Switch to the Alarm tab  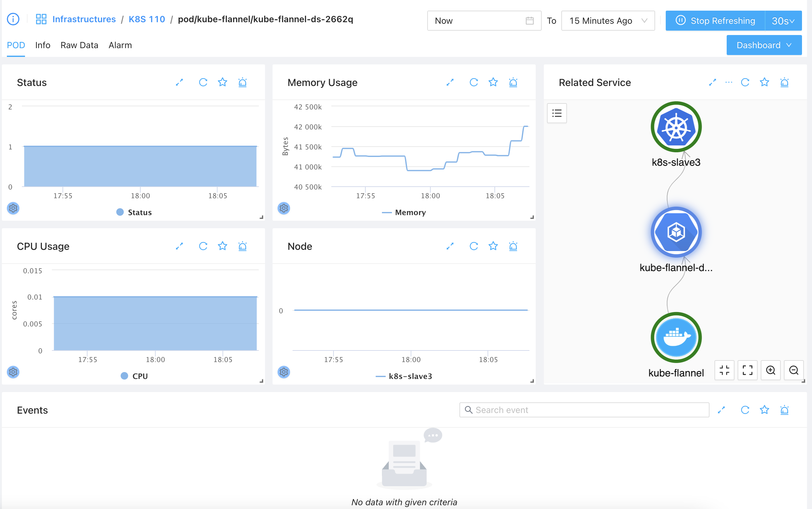point(120,45)
